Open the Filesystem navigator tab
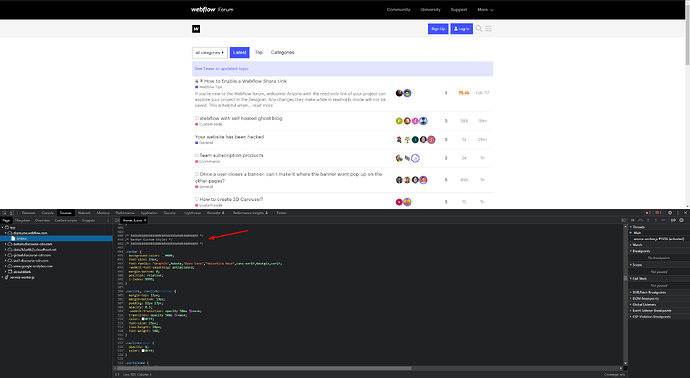The width and height of the screenshot is (690, 378). 22,220
